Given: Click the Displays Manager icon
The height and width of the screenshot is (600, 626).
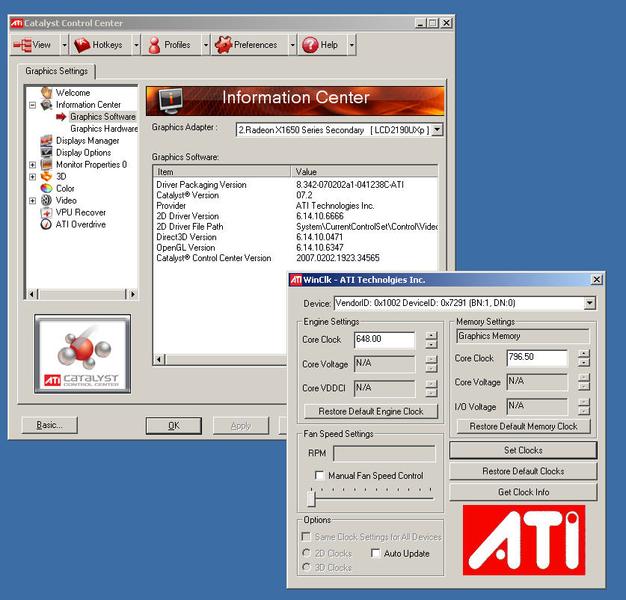Looking at the screenshot, I should coord(46,141).
